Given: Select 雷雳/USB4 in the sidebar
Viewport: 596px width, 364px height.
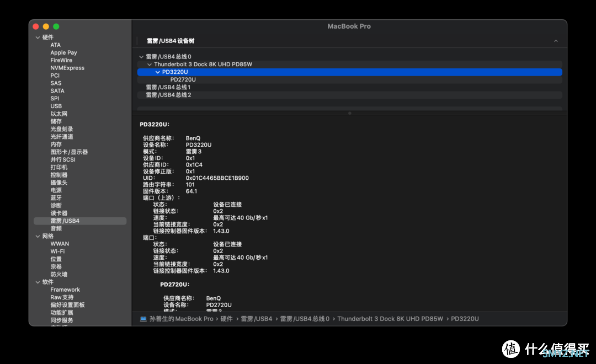Looking at the screenshot, I should 80,221.
